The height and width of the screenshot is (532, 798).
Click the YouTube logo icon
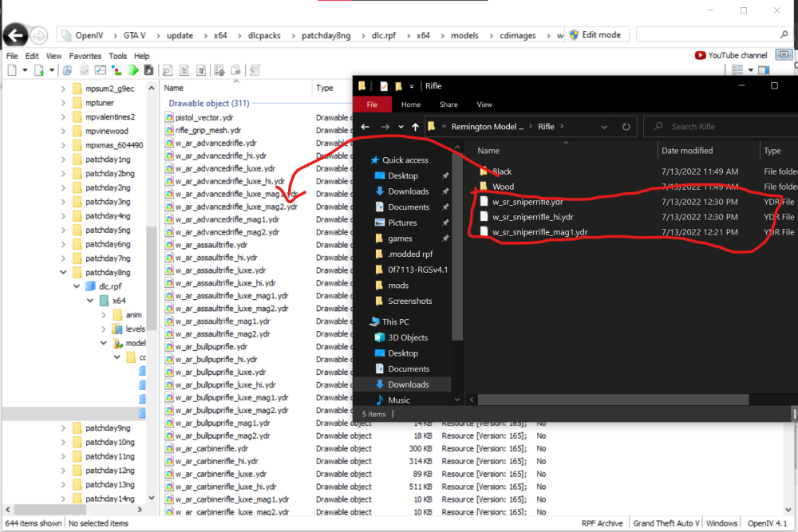pyautogui.click(x=701, y=55)
